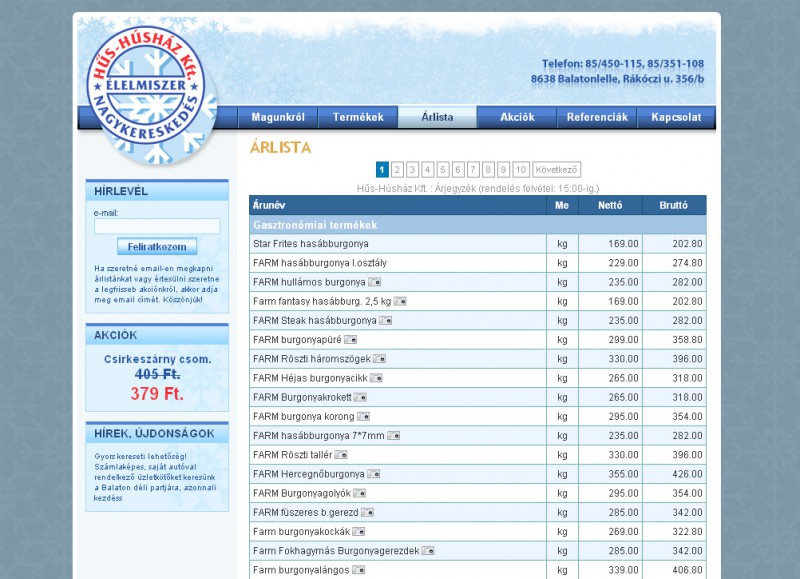The width and height of the screenshot is (800, 579).
Task: Go to page 2 of price list
Action: click(397, 170)
